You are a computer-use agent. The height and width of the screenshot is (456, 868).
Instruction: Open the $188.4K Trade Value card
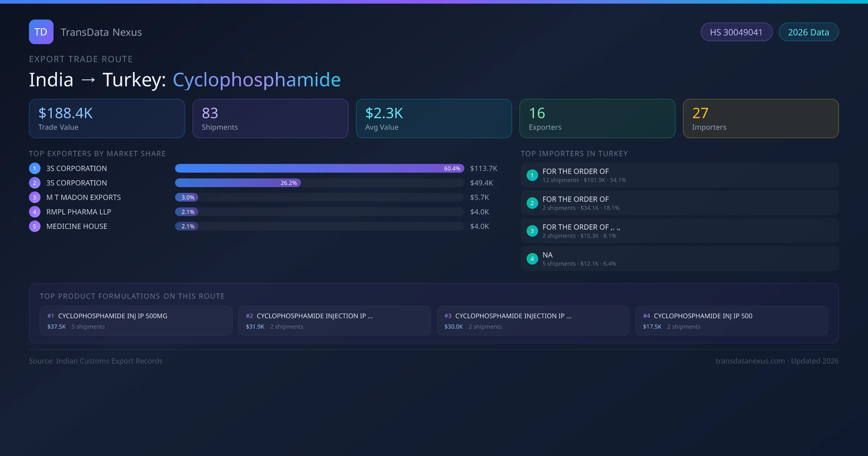pos(107,118)
